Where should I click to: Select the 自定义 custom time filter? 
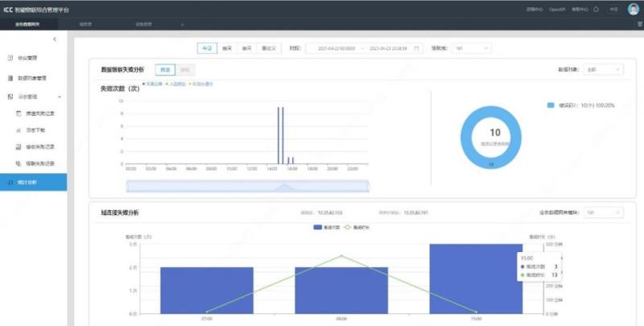(269, 48)
